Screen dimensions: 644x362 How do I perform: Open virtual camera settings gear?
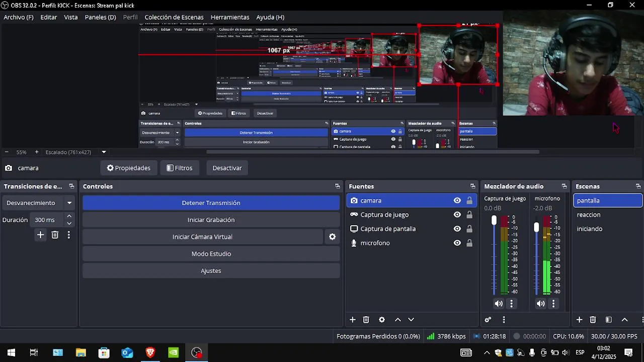click(x=332, y=237)
